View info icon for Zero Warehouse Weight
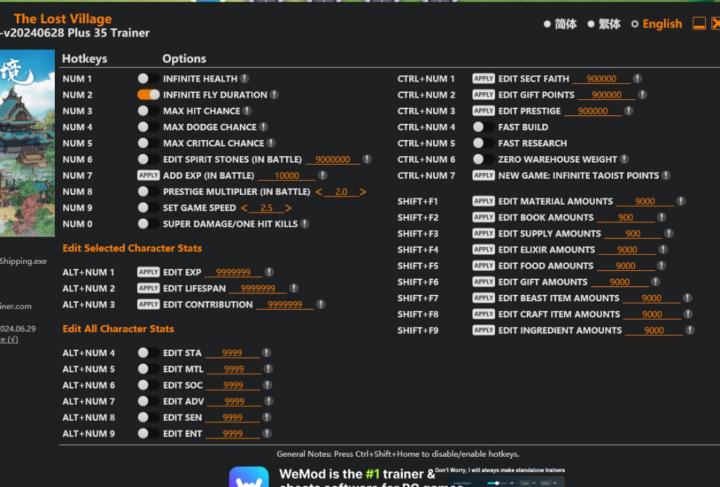This screenshot has height=487, width=720. click(x=624, y=159)
